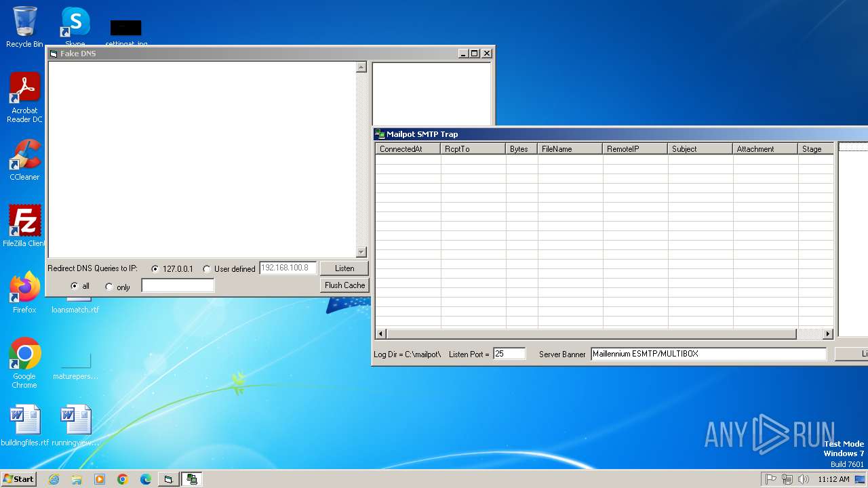Viewport: 868px width, 488px height.
Task: Launch FileZilla Client shortcut
Action: pyautogui.click(x=24, y=226)
